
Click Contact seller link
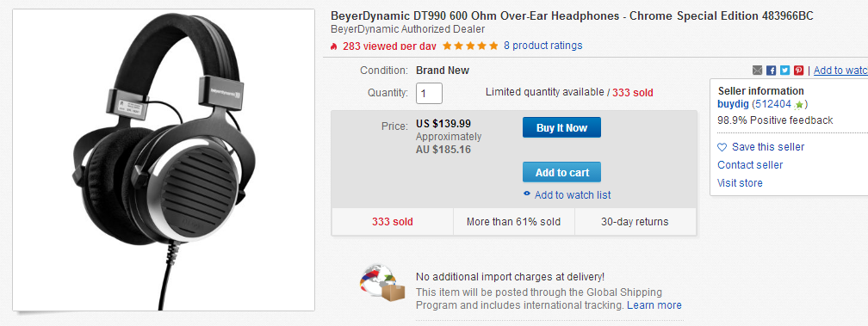[750, 164]
